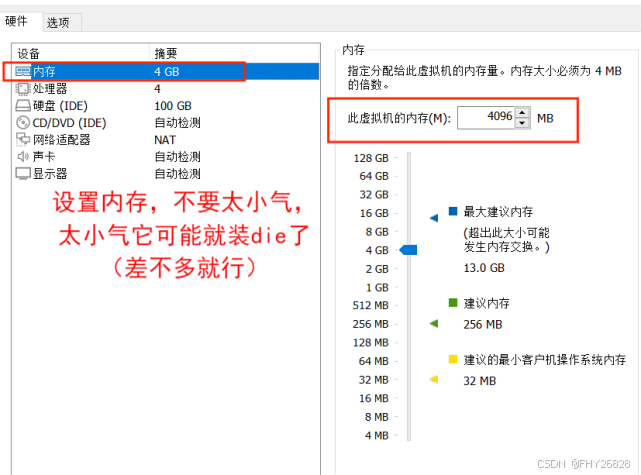
Task: Click the 128 MB scale label
Action: click(371, 343)
